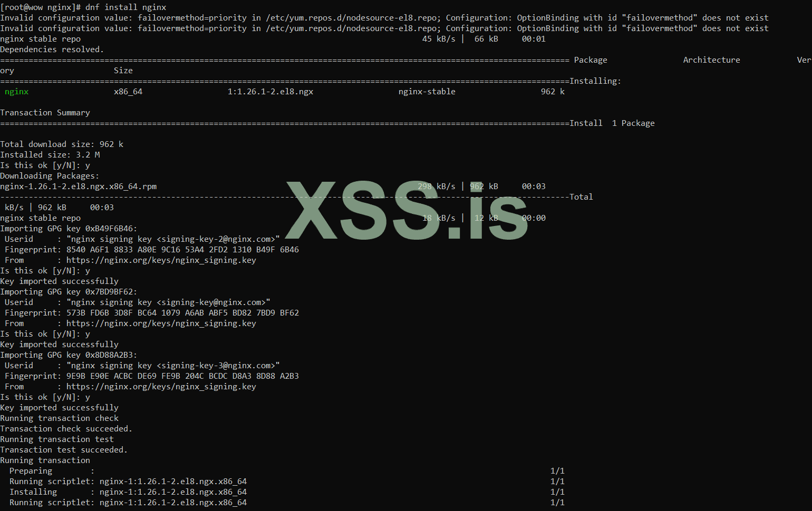812x511 pixels.
Task: Click the "00:01" elapsed time
Action: [534, 39]
